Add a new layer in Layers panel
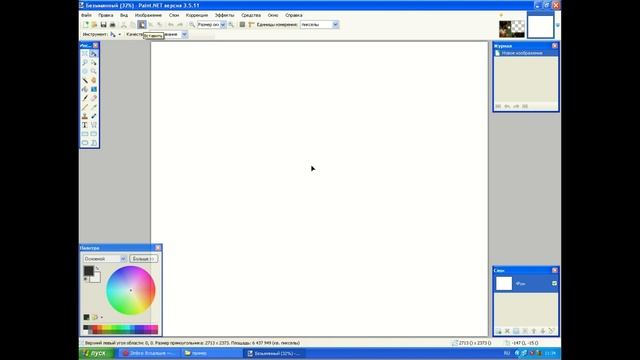Image resolution: width=640 pixels, height=360 pixels. (498, 331)
